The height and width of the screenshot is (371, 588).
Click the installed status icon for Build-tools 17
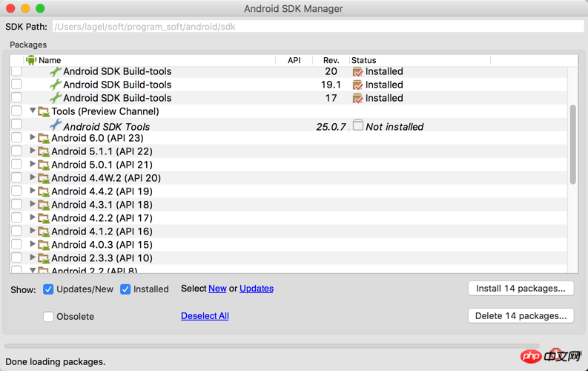pyautogui.click(x=357, y=99)
